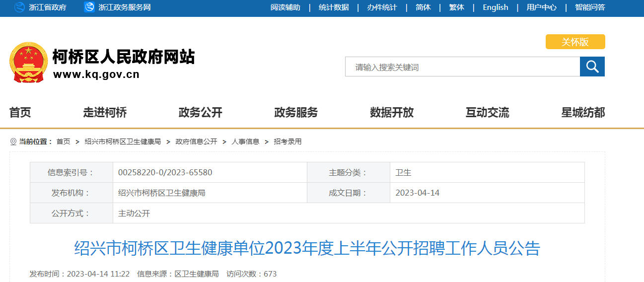Viewport: 644px width, 282px height.
Task: Switch to 简体 Chinese
Action: [423, 7]
